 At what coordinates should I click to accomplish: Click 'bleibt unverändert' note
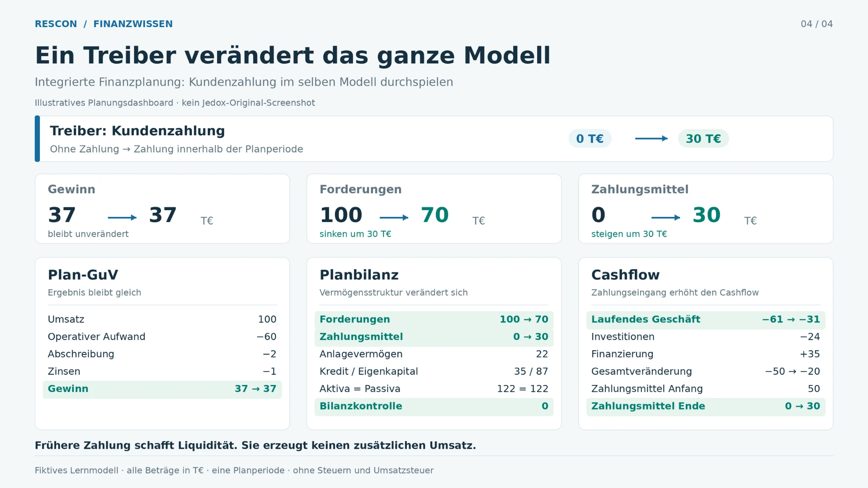pyautogui.click(x=88, y=234)
